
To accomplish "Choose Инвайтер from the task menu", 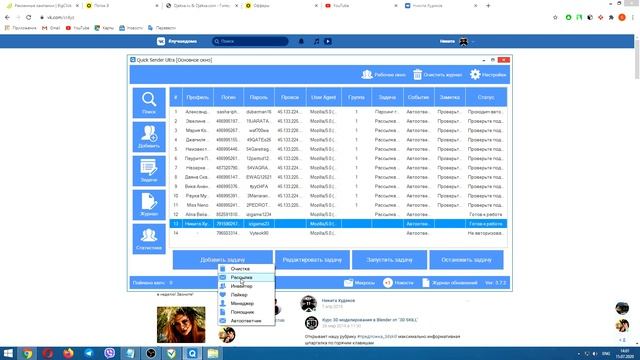I will click(x=246, y=286).
